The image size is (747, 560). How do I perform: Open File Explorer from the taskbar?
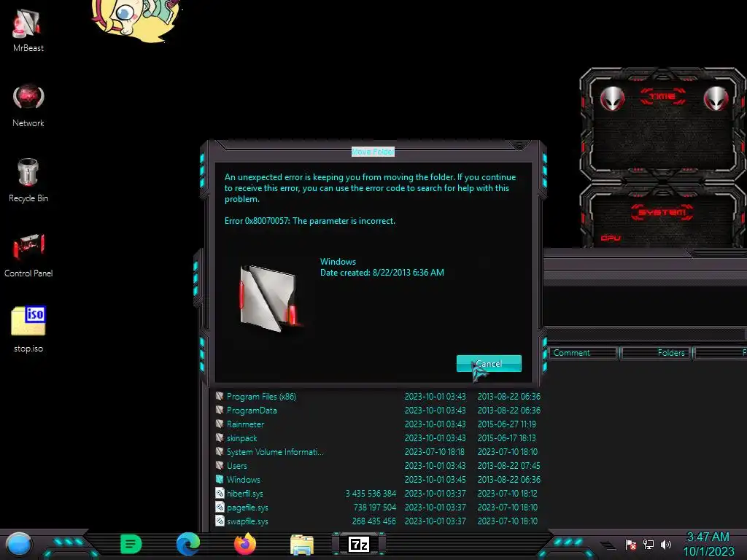(x=302, y=545)
